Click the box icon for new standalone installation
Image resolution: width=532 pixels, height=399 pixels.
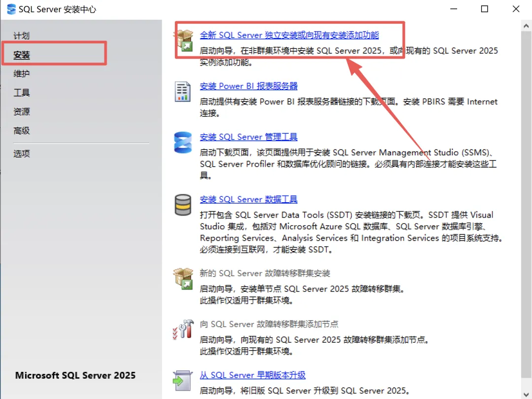coord(184,40)
